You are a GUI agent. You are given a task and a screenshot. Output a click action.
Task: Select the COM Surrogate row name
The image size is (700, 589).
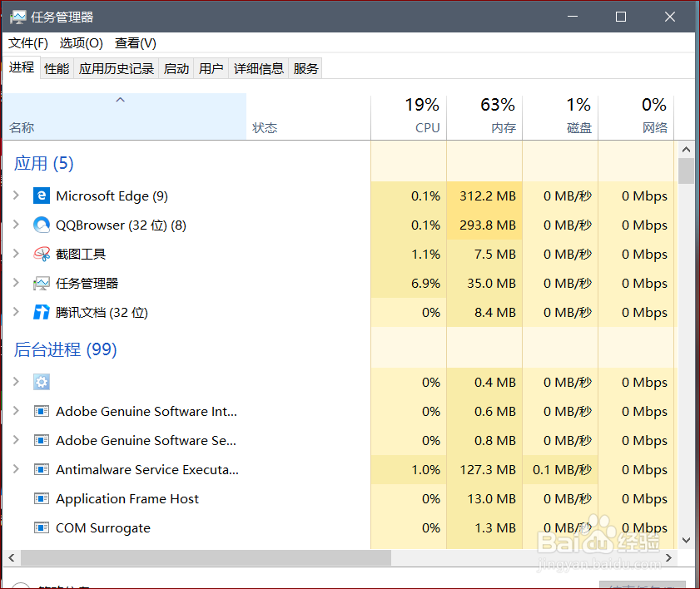[x=102, y=528]
